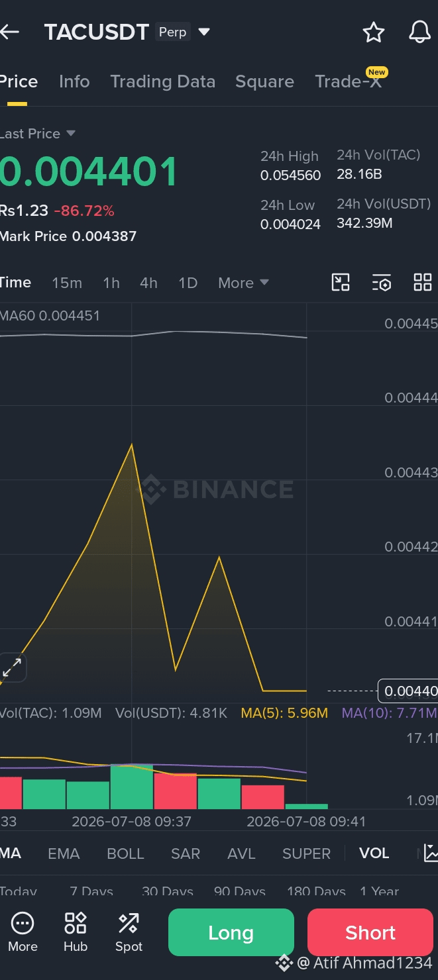Tap the 24h High 0.054560 value
Image resolution: width=438 pixels, height=980 pixels.
pyautogui.click(x=290, y=175)
